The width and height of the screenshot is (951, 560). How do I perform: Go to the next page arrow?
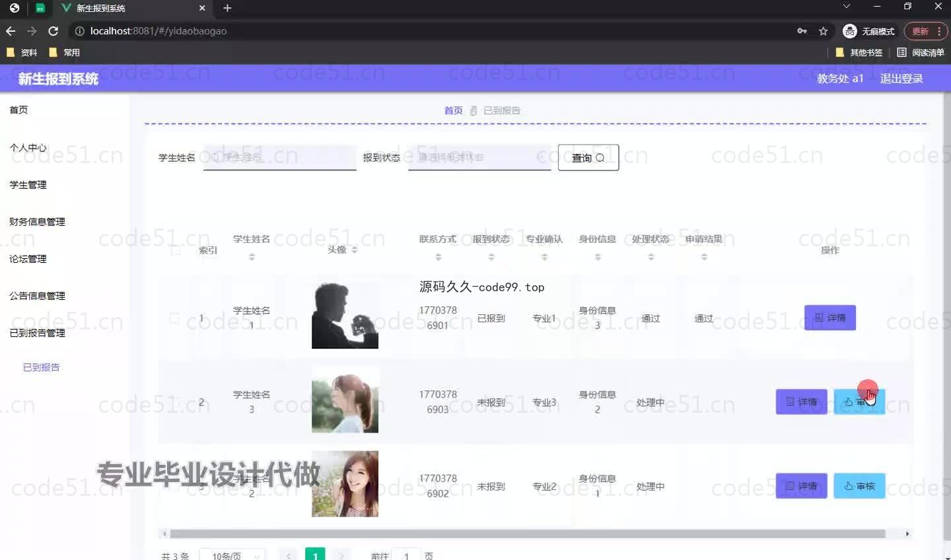(x=341, y=556)
